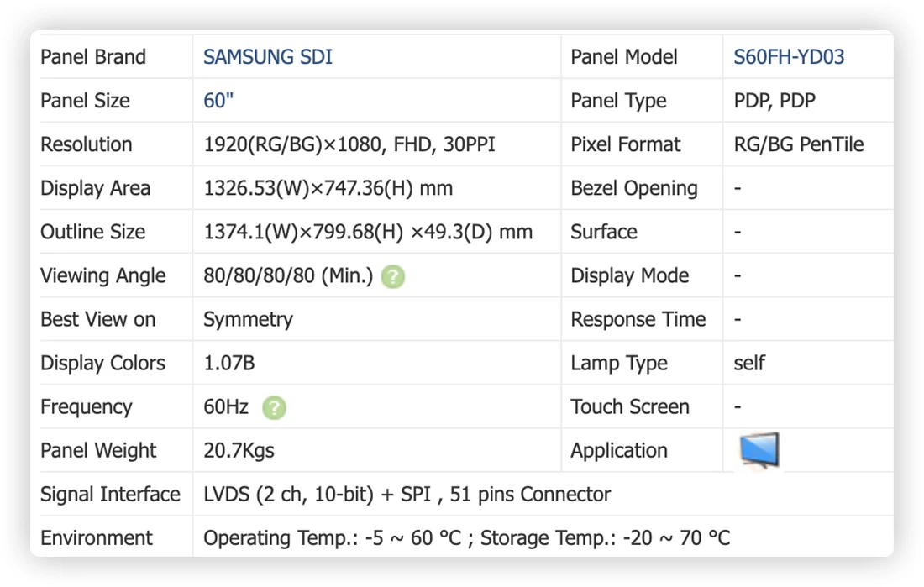Select the Signal Interface label
The width and height of the screenshot is (924, 587).
(x=110, y=495)
